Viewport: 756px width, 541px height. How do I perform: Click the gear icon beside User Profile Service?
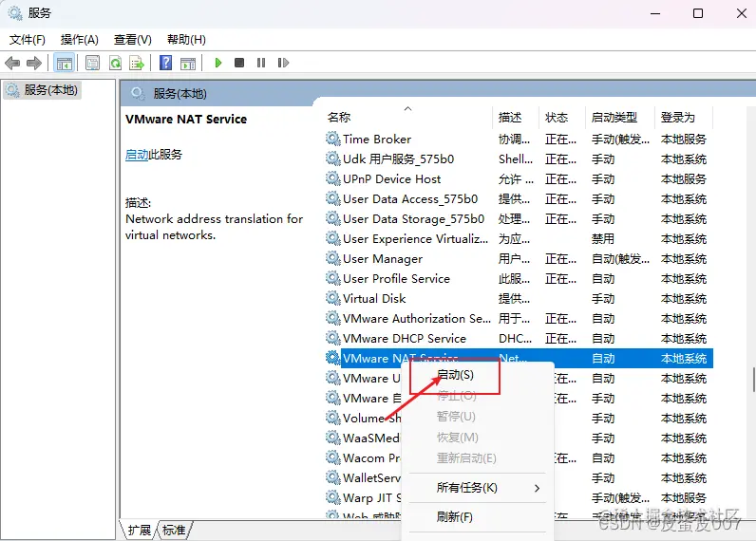click(x=332, y=278)
